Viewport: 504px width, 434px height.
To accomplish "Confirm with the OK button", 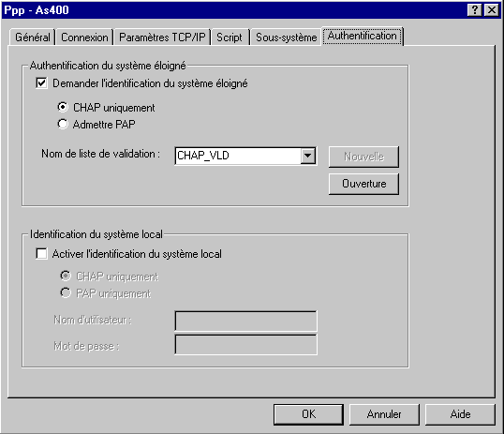I will click(308, 414).
